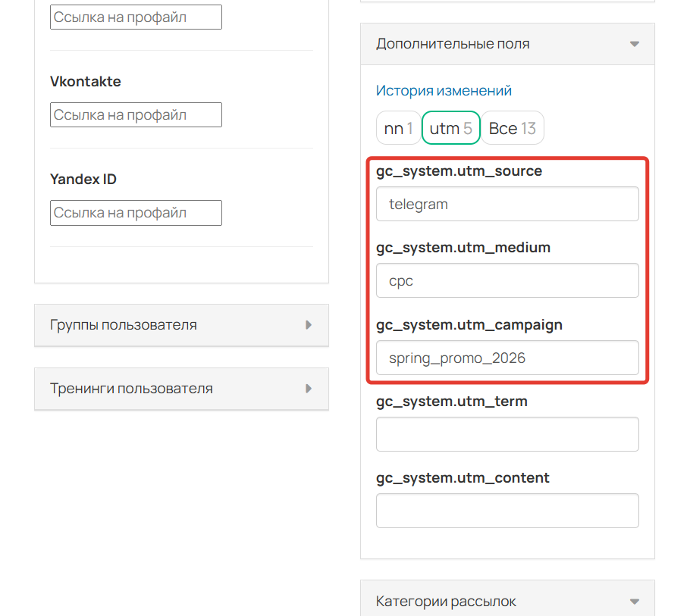The image size is (690, 616).
Task: Select the utm 5 filter chip
Action: coord(450,127)
